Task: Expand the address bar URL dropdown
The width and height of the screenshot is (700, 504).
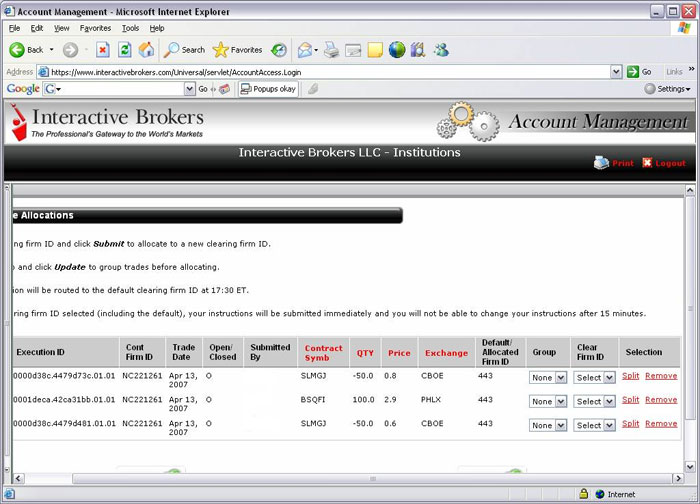Action: pyautogui.click(x=616, y=72)
